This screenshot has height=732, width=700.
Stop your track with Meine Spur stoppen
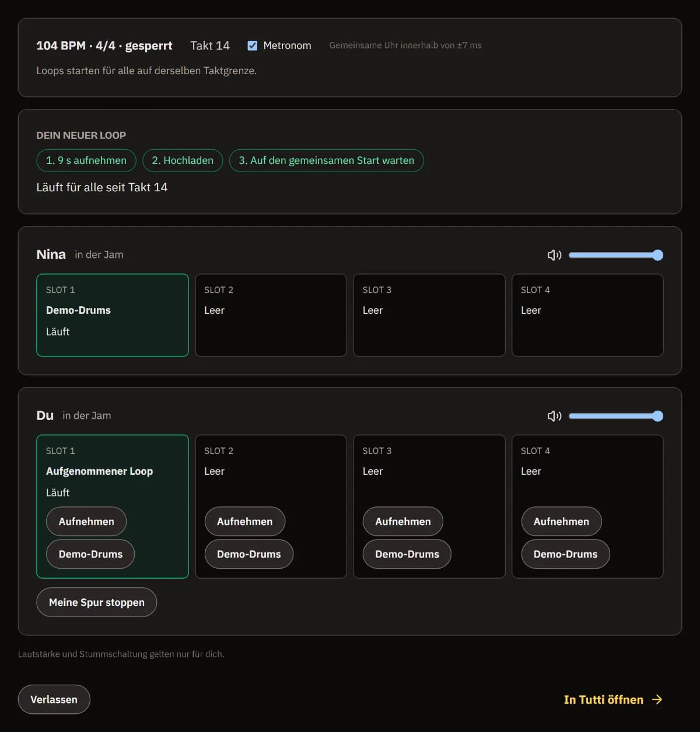(97, 602)
